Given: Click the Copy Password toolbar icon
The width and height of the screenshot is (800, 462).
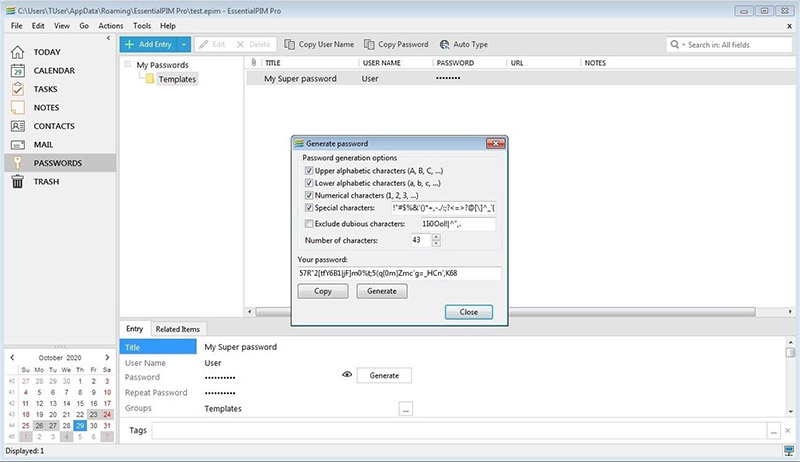Looking at the screenshot, I should point(369,44).
